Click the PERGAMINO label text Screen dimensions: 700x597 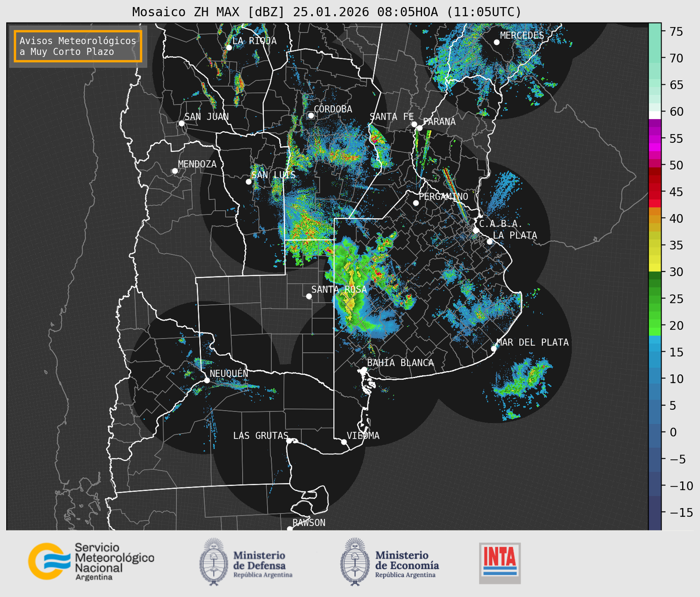click(443, 196)
